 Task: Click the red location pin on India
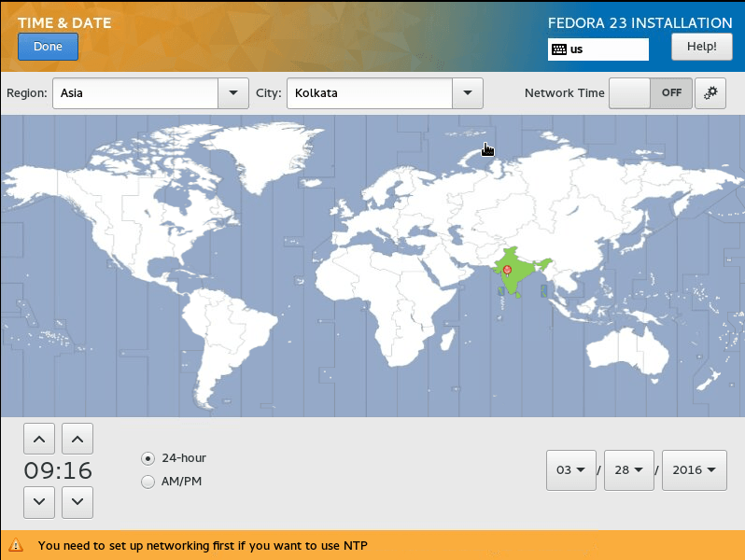click(508, 271)
